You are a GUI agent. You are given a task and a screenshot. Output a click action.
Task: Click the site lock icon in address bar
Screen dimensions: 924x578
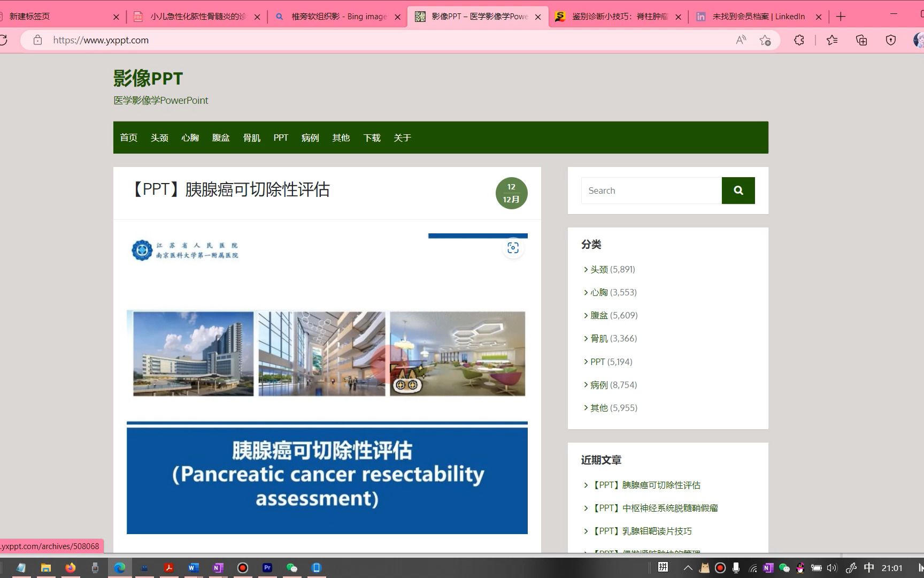point(37,40)
